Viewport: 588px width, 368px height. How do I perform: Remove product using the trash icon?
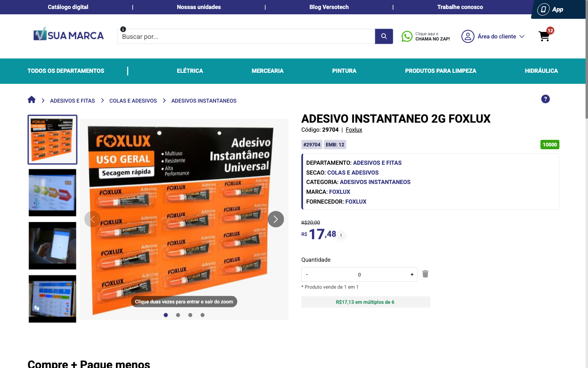click(425, 274)
